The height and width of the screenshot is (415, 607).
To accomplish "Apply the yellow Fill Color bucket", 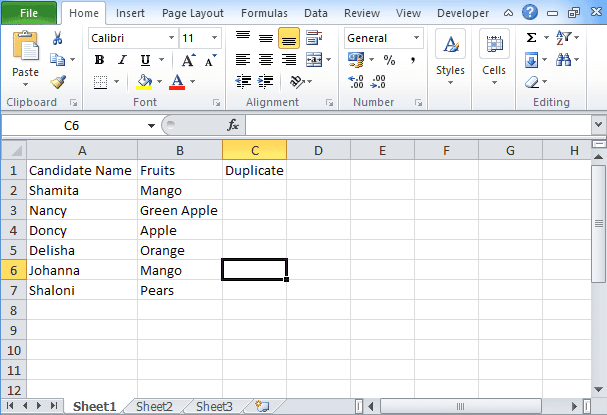I will (x=144, y=82).
